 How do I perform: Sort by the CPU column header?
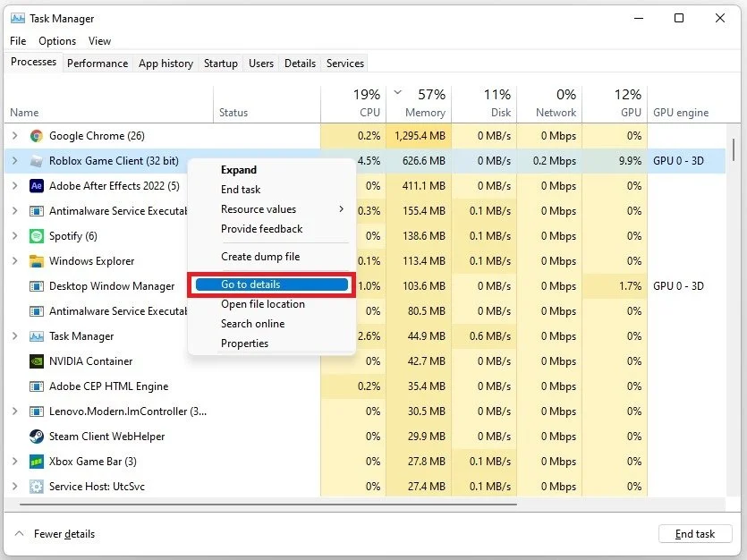coord(353,104)
